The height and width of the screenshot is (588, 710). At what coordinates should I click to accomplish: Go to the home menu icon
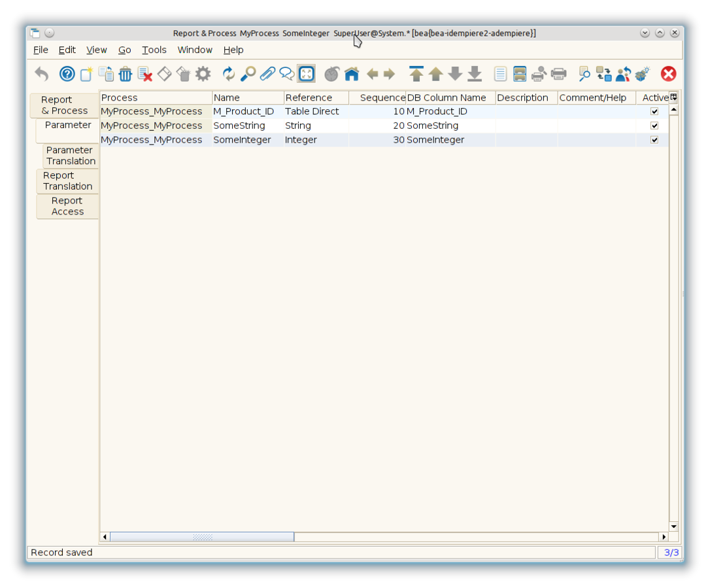(x=352, y=74)
